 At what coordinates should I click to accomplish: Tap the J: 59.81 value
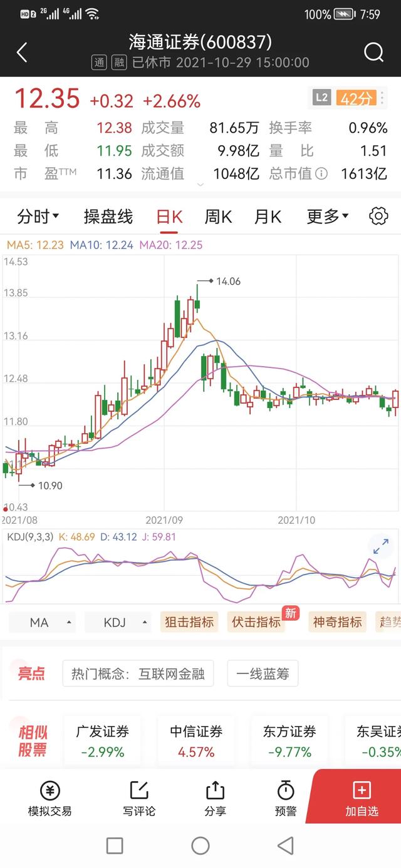click(159, 536)
